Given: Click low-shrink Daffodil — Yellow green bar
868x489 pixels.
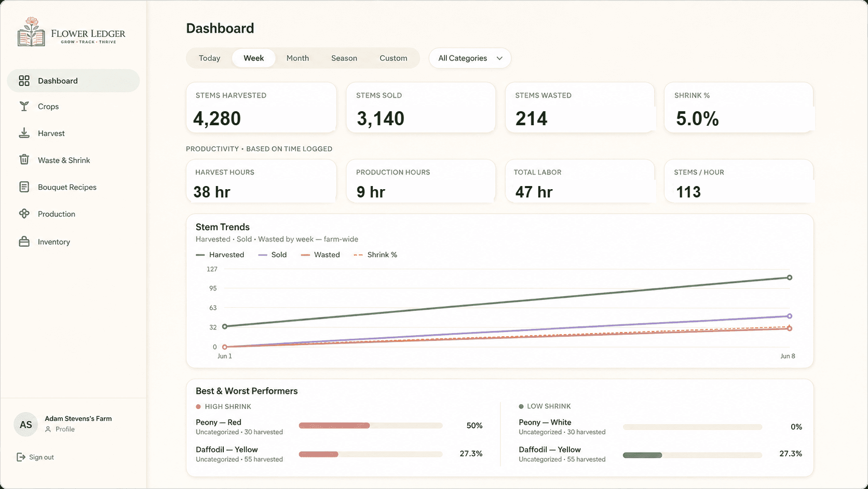Looking at the screenshot, I should click(643, 455).
